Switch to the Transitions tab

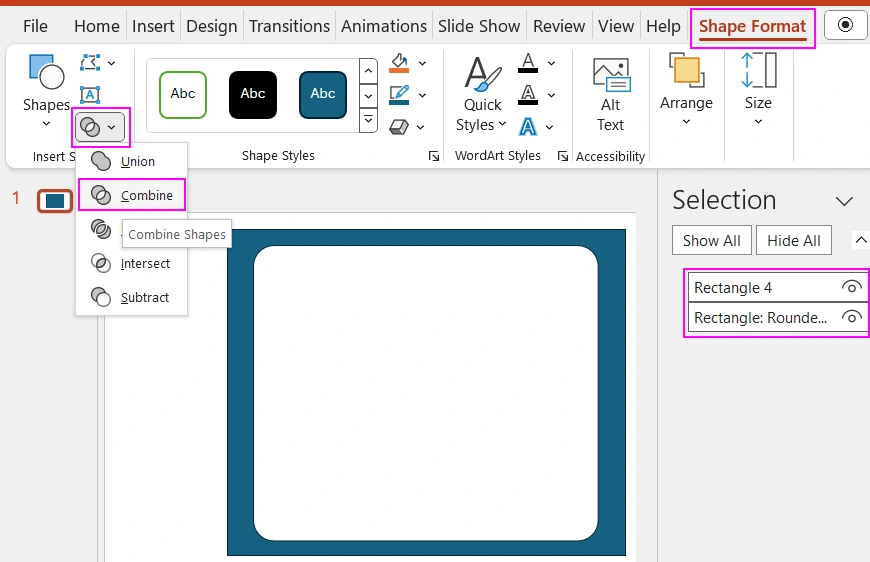[x=289, y=26]
